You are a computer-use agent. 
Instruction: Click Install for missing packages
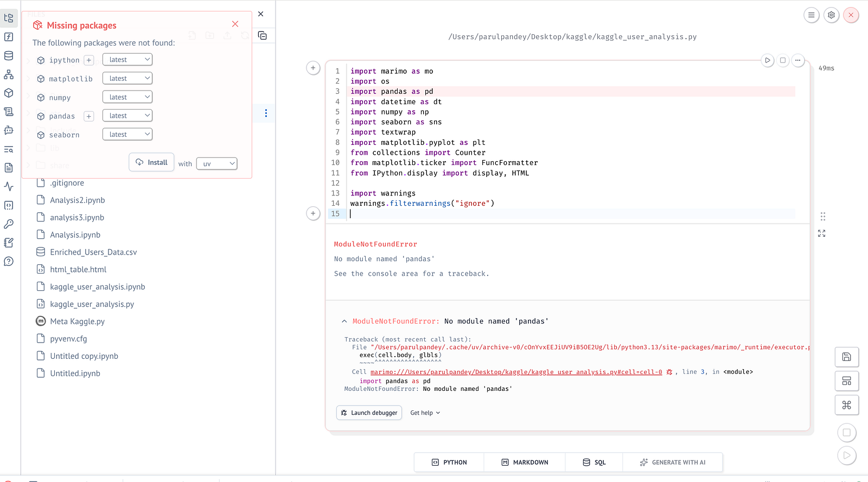tap(151, 162)
